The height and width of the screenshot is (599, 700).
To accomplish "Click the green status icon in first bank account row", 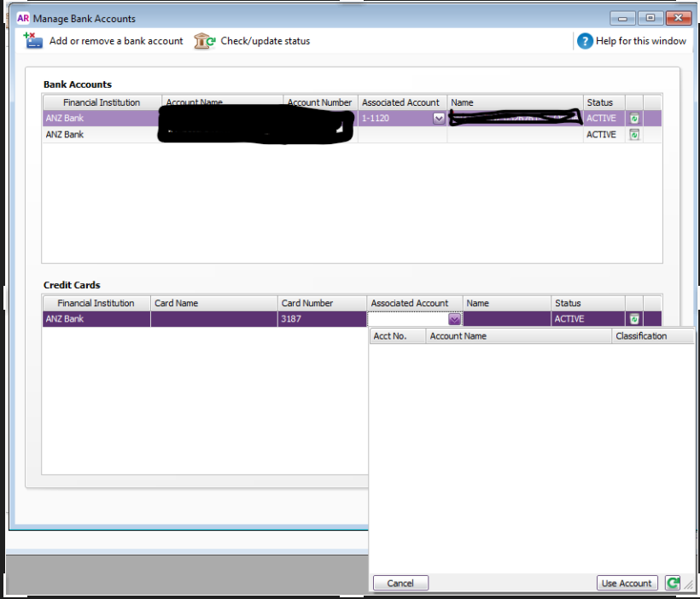I will click(634, 119).
